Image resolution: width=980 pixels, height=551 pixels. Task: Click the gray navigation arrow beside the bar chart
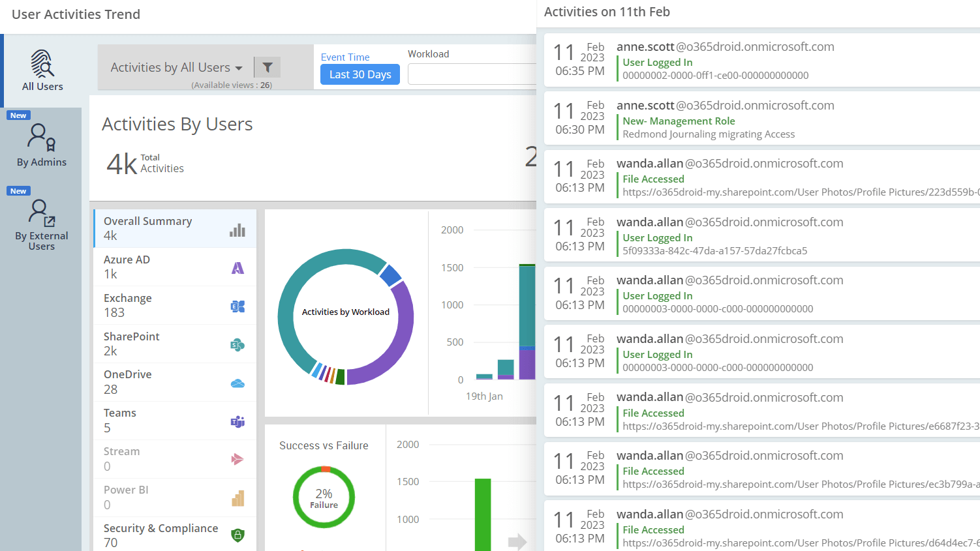(518, 541)
